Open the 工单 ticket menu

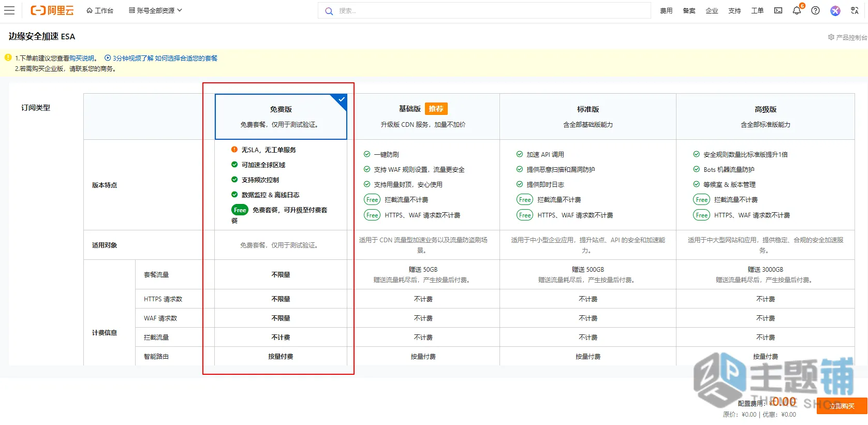pyautogui.click(x=757, y=10)
